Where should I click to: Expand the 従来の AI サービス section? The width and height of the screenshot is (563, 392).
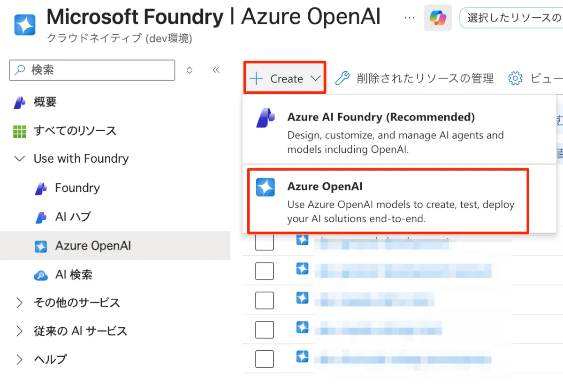(x=20, y=332)
